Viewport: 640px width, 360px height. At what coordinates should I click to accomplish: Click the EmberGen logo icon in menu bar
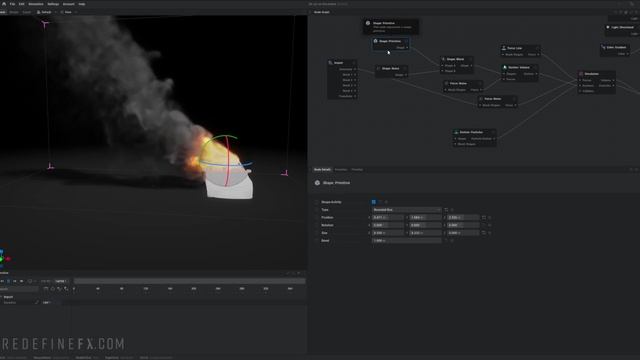tap(4, 4)
